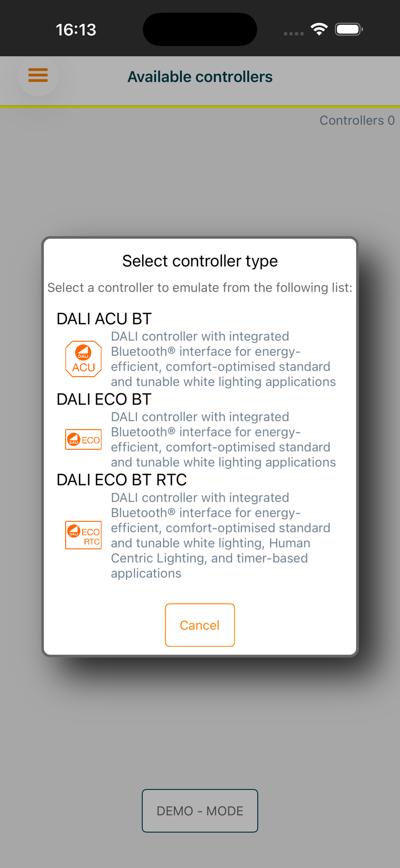
Task: Open DALI ECO BT description text
Action: click(223, 439)
